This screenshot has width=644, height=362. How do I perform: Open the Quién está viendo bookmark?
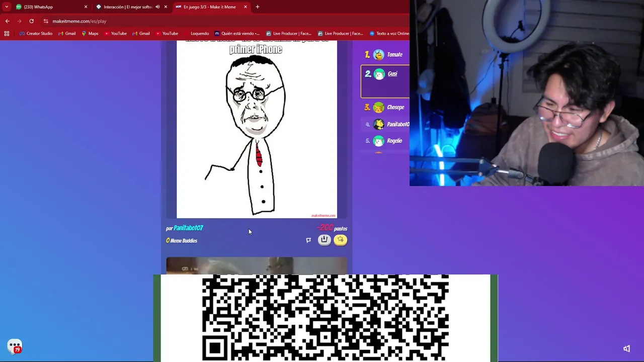[237, 34]
